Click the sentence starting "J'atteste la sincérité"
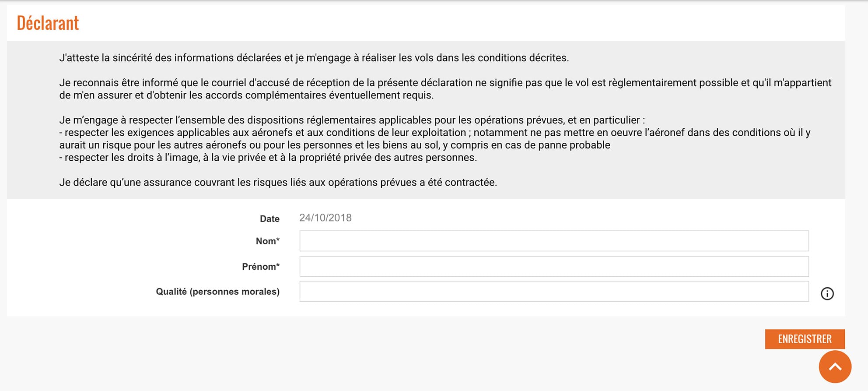The image size is (868, 391). 314,58
